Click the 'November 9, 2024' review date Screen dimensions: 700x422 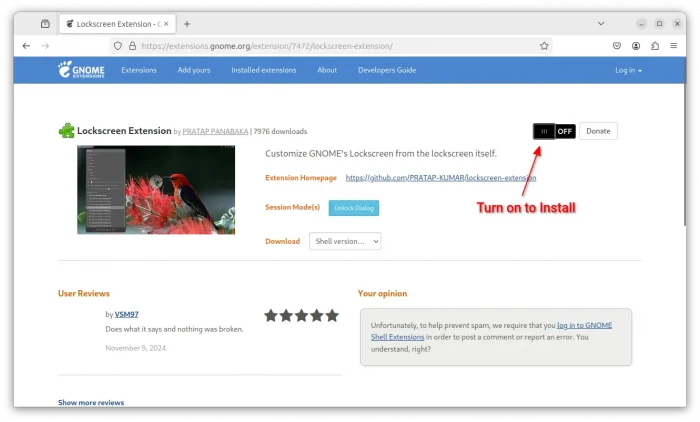pos(135,348)
